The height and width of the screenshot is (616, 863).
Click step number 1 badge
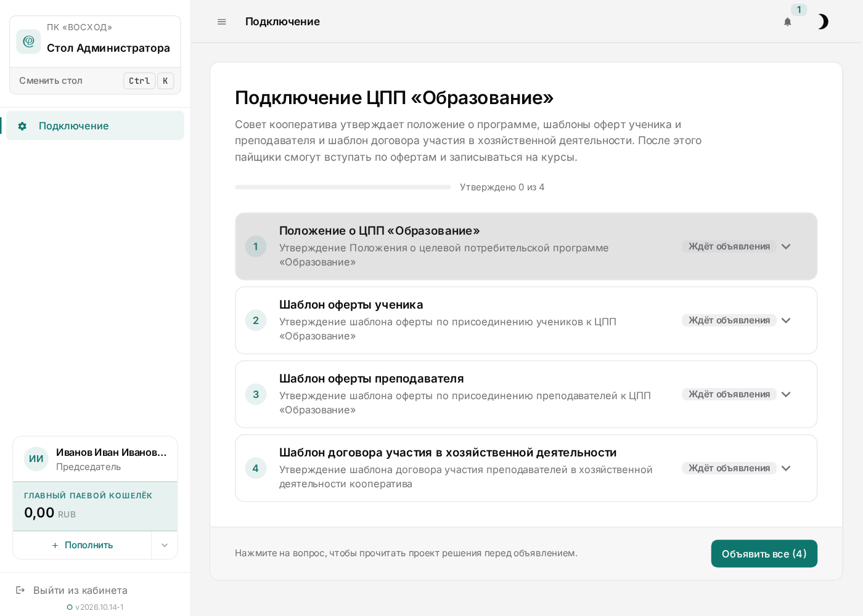point(256,246)
